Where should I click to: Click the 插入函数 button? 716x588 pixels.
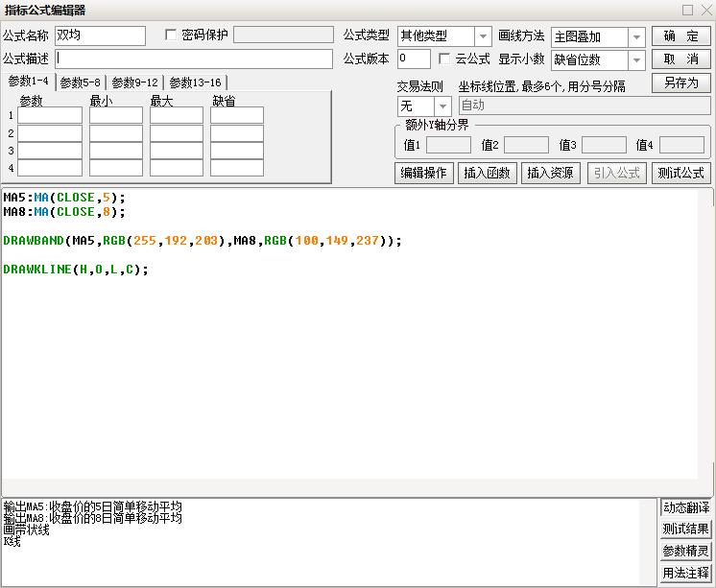(x=488, y=173)
